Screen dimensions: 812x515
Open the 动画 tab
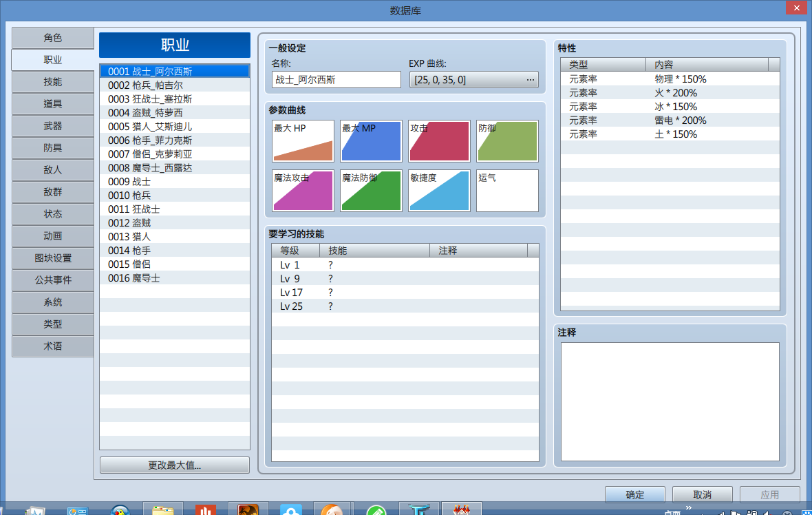pyautogui.click(x=53, y=235)
